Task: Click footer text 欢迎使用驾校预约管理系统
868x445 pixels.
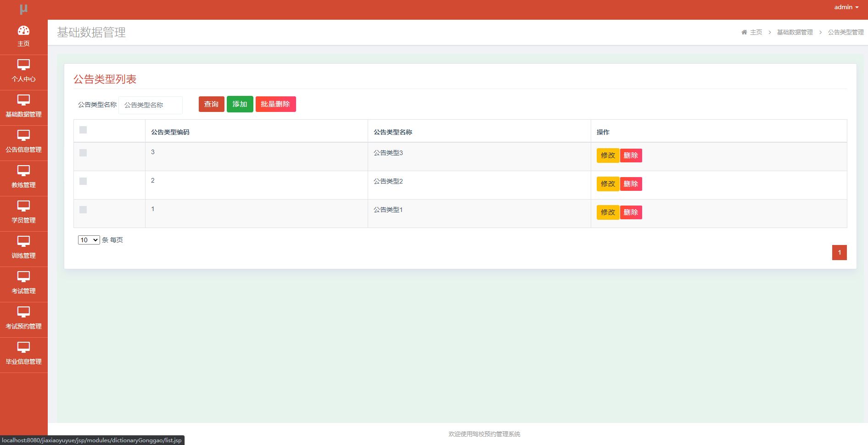Action: coord(484,434)
